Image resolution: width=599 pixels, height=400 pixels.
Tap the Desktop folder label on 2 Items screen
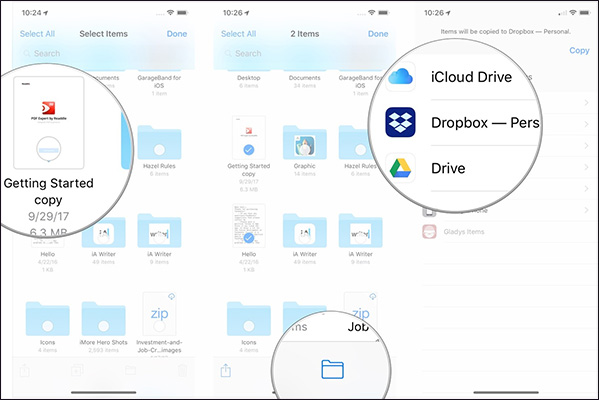(x=249, y=78)
